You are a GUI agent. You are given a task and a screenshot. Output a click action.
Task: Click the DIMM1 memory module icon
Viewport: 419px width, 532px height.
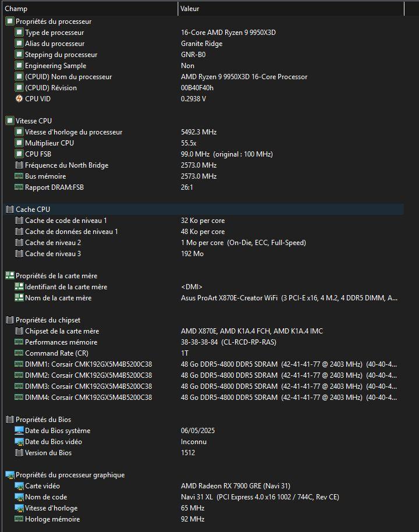(19, 364)
